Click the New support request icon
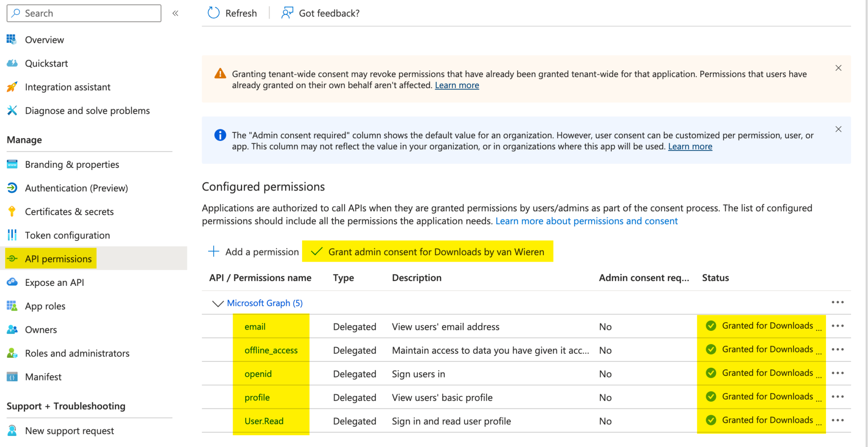This screenshot has width=868, height=447. (12, 430)
